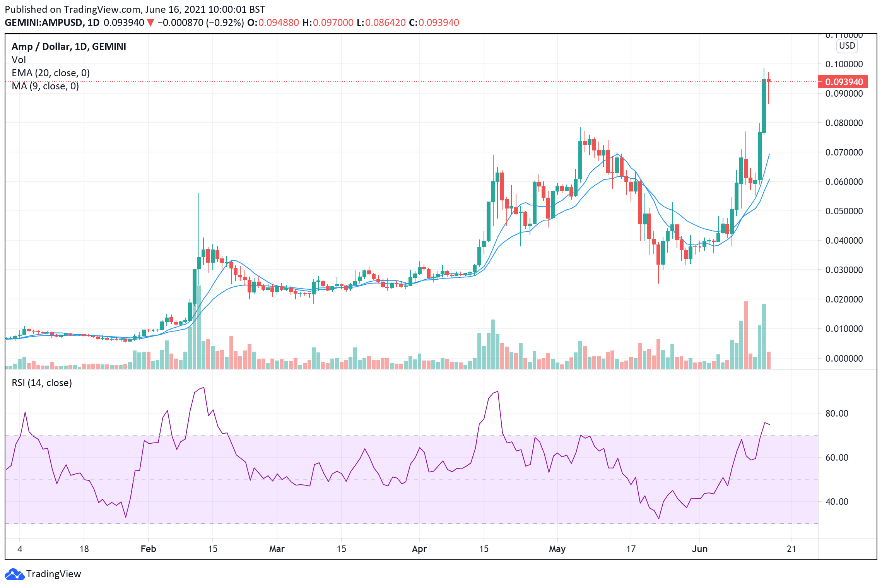Click the O:0.094880 open value
882x588 pixels.
[x=273, y=22]
